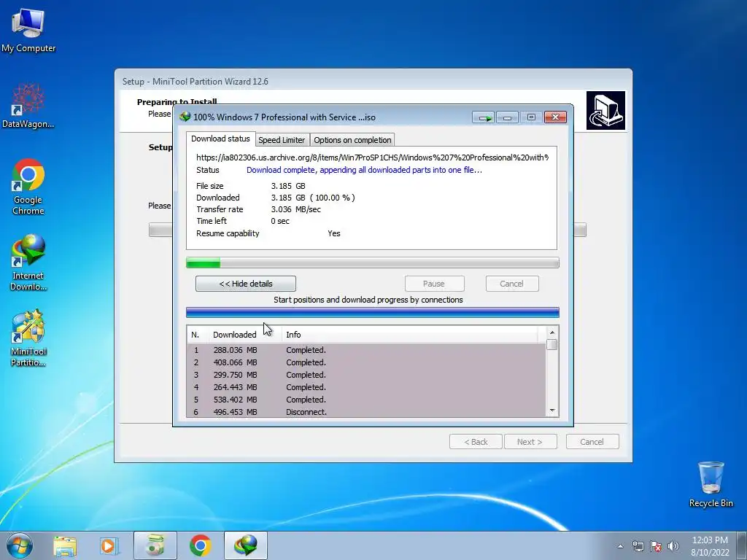Click the IDM green arrow title button
Viewport: 747px width, 560px height.
pyautogui.click(x=484, y=117)
